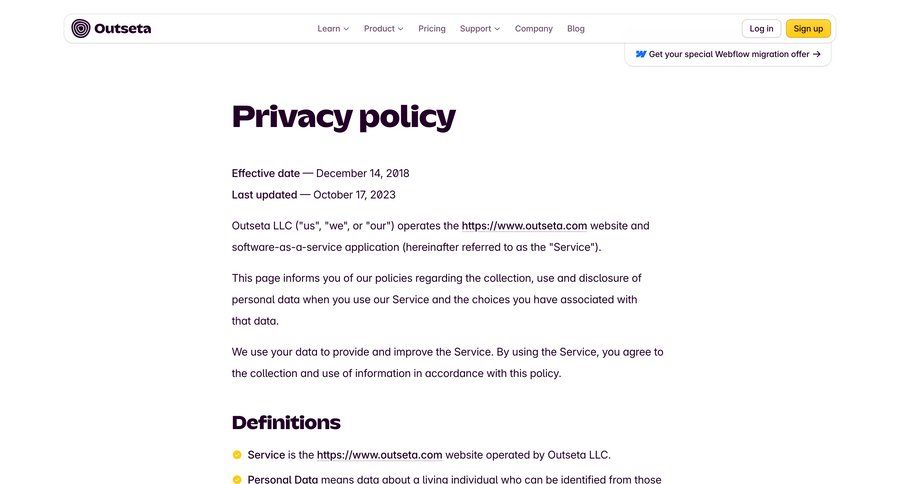Click the Outseta wordmark in header
Viewport: 900px width, 484px height.
pos(122,28)
